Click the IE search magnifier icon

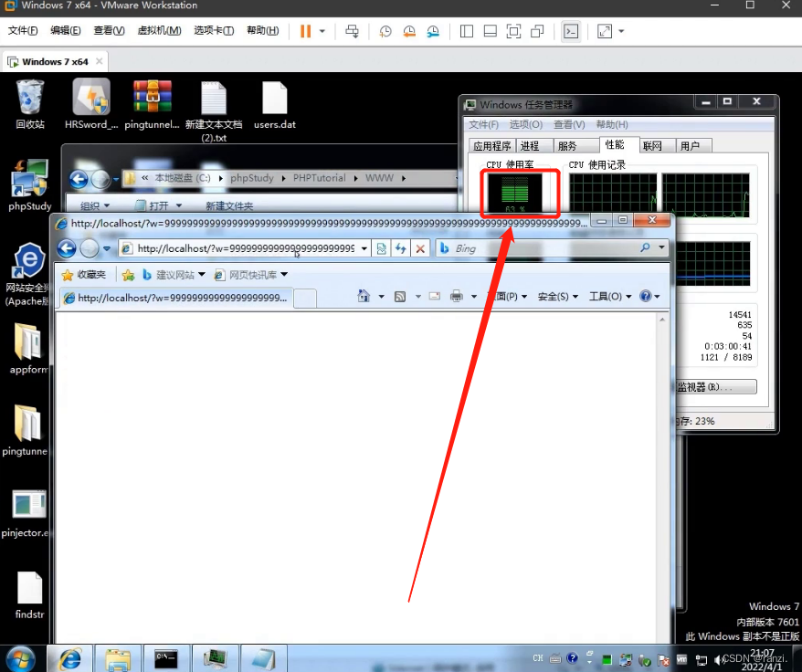pyautogui.click(x=646, y=248)
